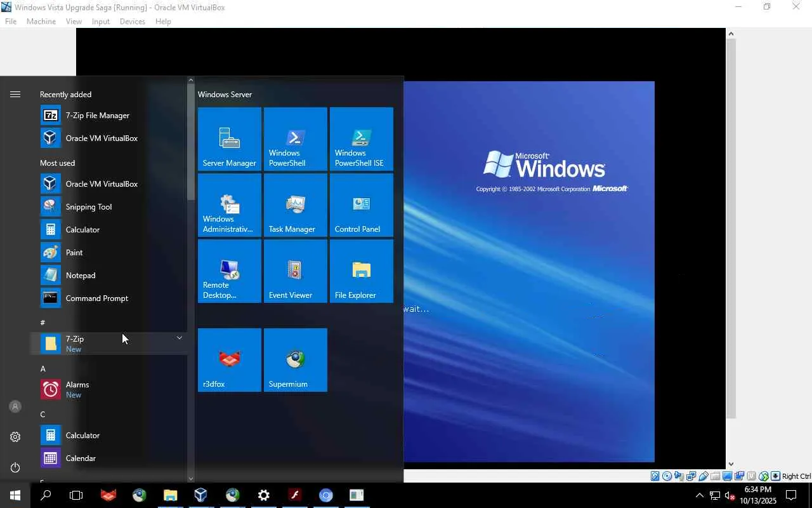
Task: Open Oracle VM VirtualBox under Most used
Action: (x=108, y=184)
